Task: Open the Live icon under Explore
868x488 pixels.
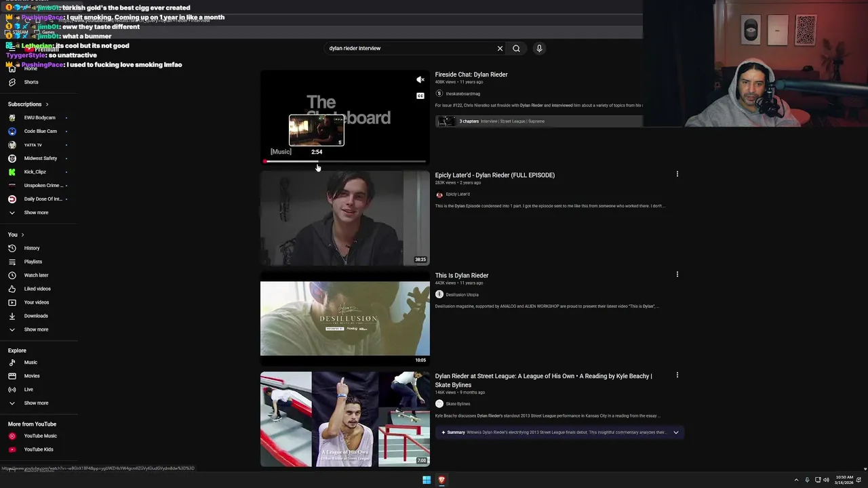Action: tap(12, 390)
